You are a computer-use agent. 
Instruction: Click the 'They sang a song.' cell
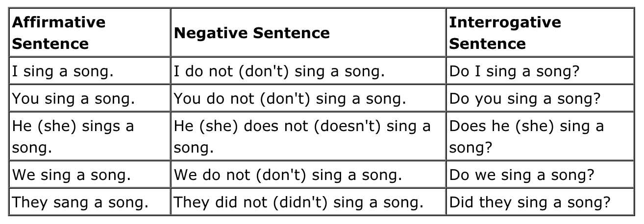click(x=80, y=202)
